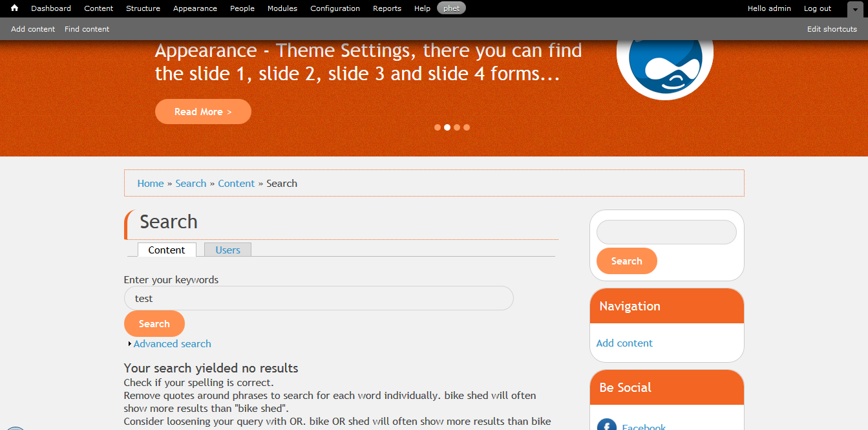868x430 pixels.
Task: Click the Be Social block heading
Action: point(625,388)
